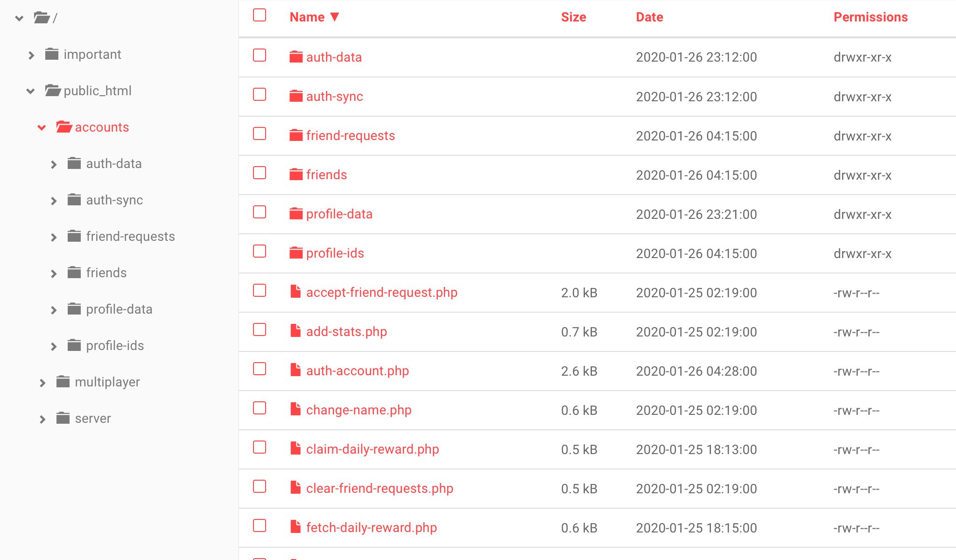Open the profile-data folder link in list
Screen dimensions: 956x560
[339, 214]
